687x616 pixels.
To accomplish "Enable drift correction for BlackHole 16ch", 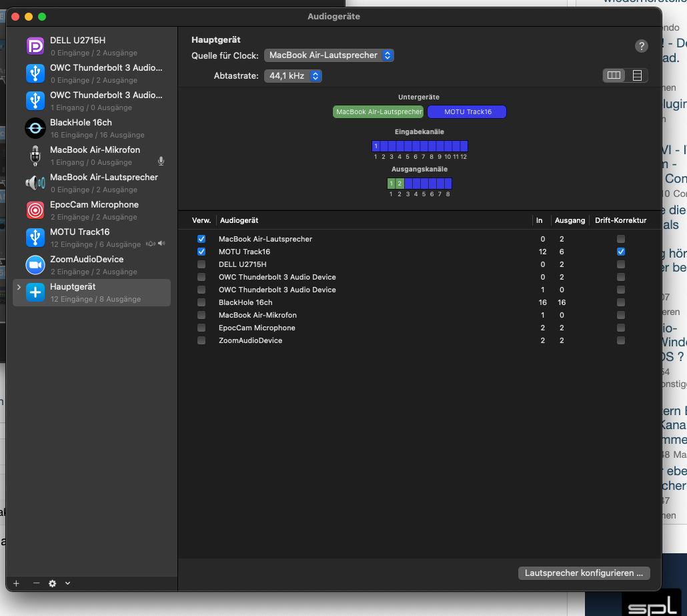I will click(x=620, y=302).
